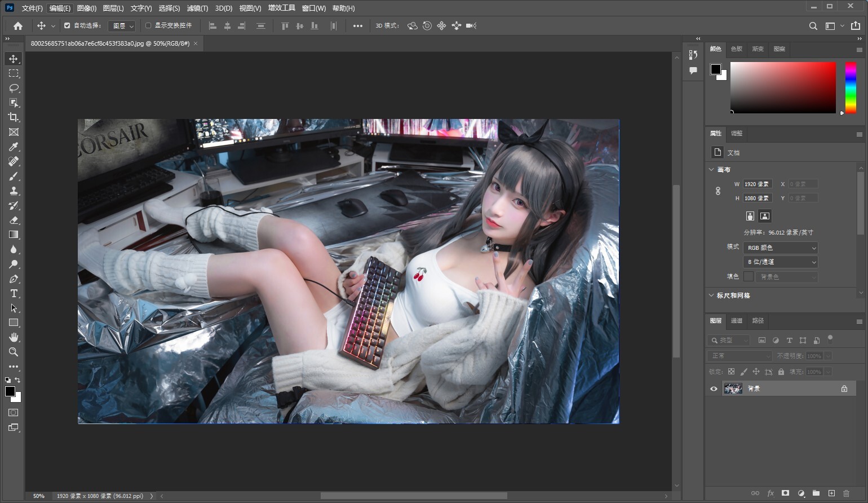Select the Pen tool
This screenshot has width=868, height=503.
pyautogui.click(x=14, y=279)
